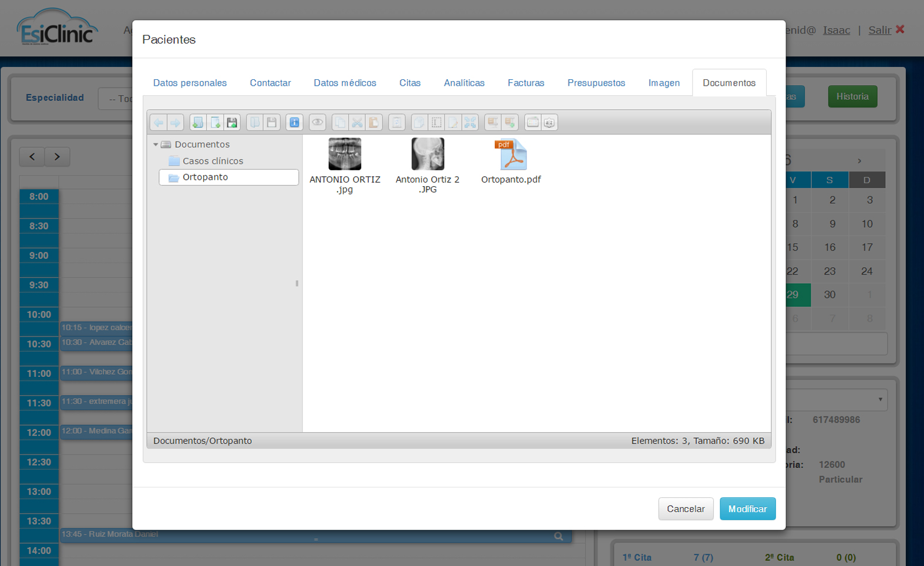The height and width of the screenshot is (566, 924).
Task: Toggle the view mode icon in toolbar
Action: click(532, 122)
